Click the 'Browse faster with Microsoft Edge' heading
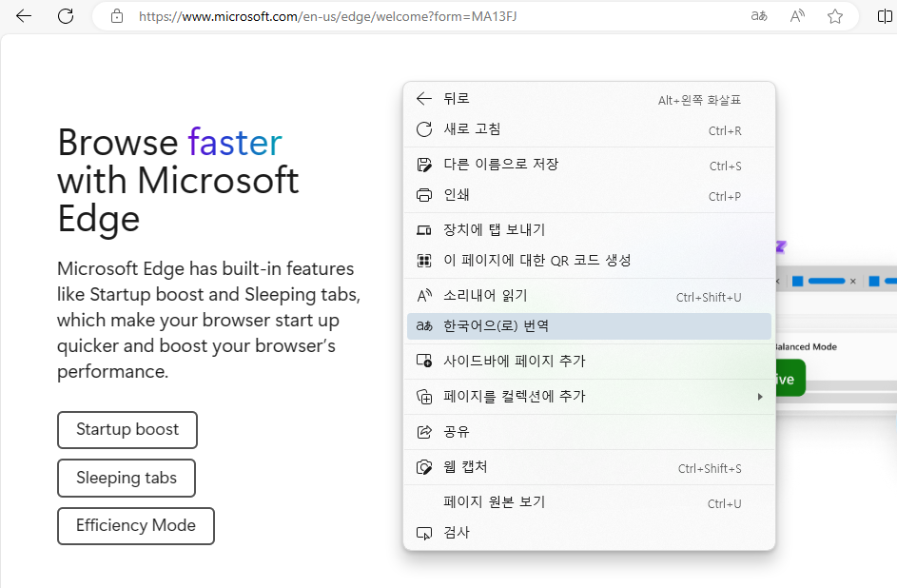This screenshot has height=588, width=897. coord(178,180)
